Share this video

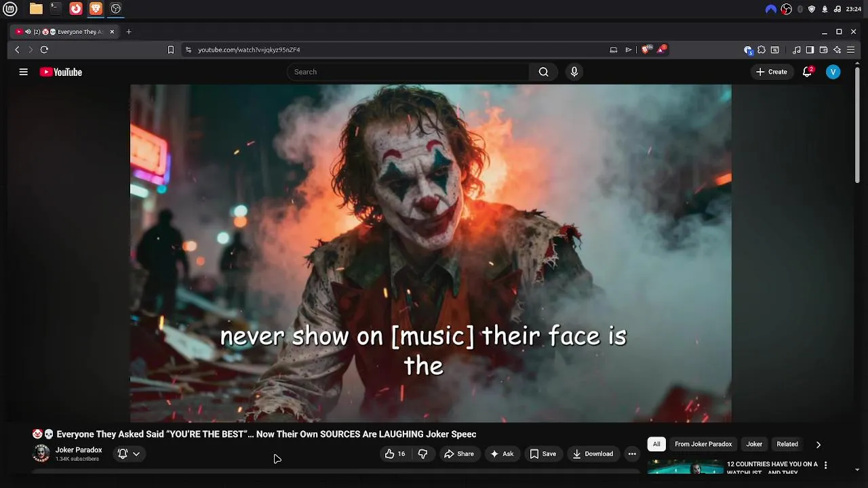click(459, 454)
